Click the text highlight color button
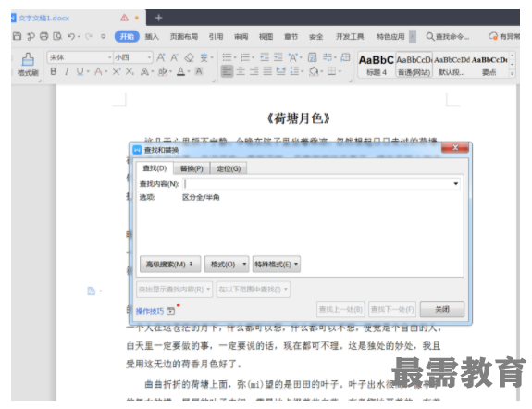 [x=163, y=71]
